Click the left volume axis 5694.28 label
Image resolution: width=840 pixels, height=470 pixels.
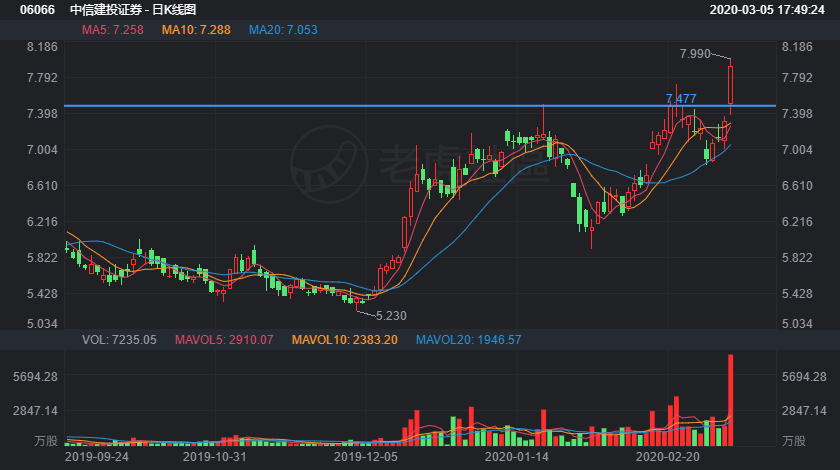[x=35, y=377]
